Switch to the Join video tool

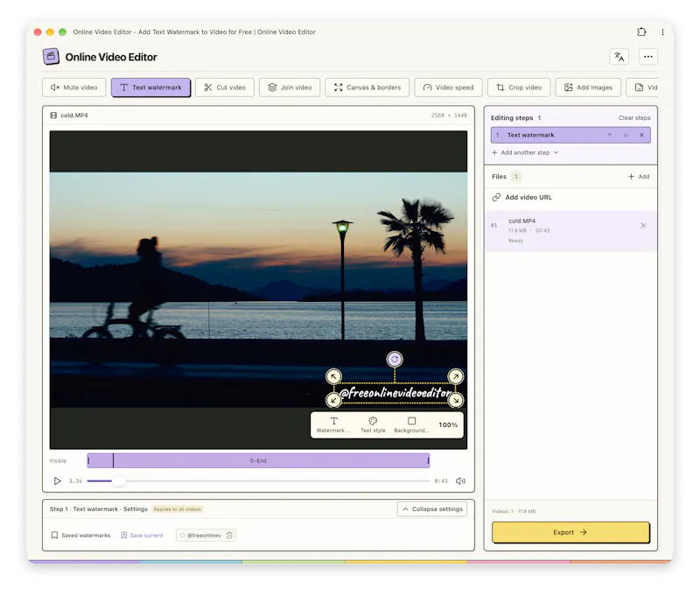(290, 88)
